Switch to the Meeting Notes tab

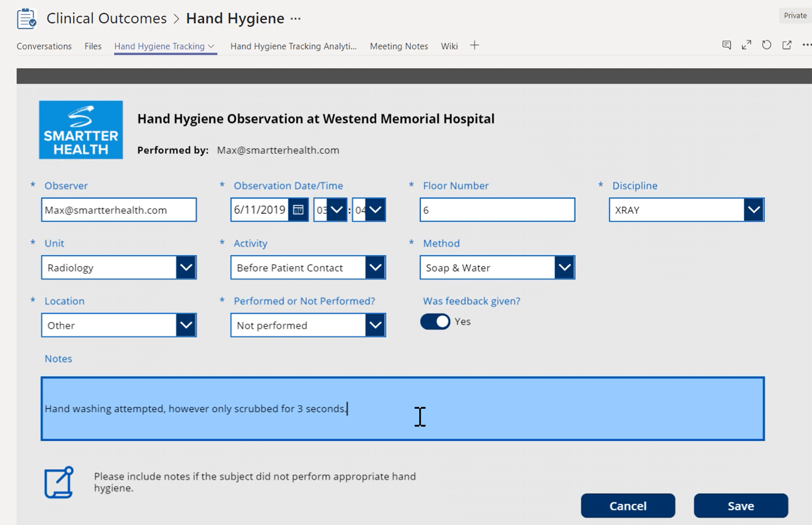click(x=399, y=46)
